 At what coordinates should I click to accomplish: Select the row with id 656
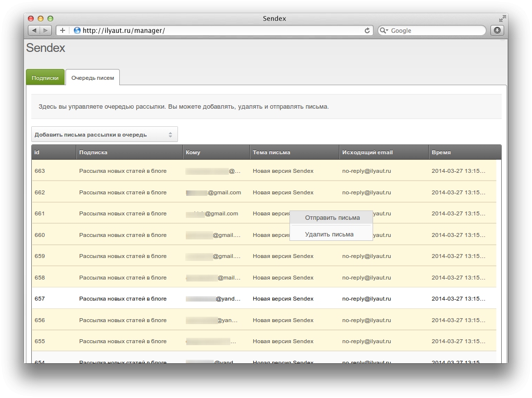pos(264,320)
